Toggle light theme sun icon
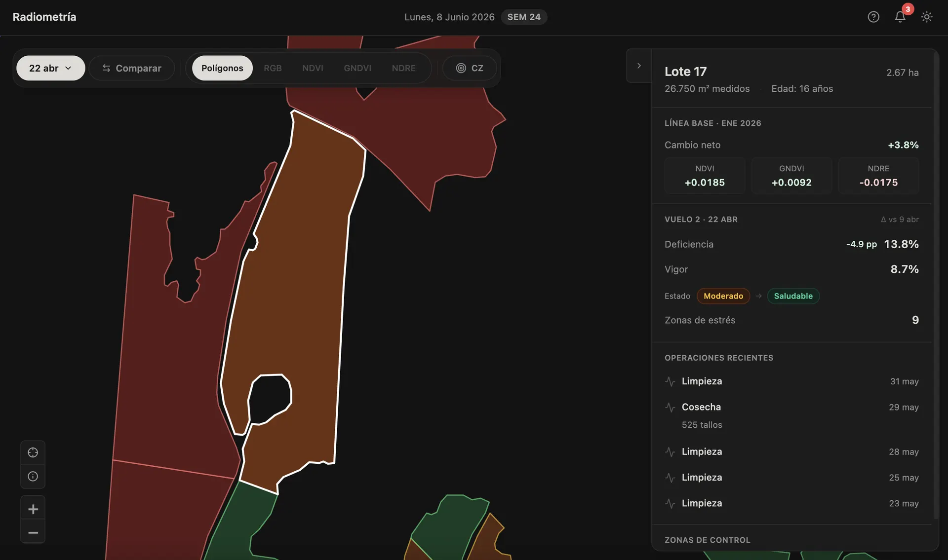948x560 pixels. pyautogui.click(x=927, y=17)
